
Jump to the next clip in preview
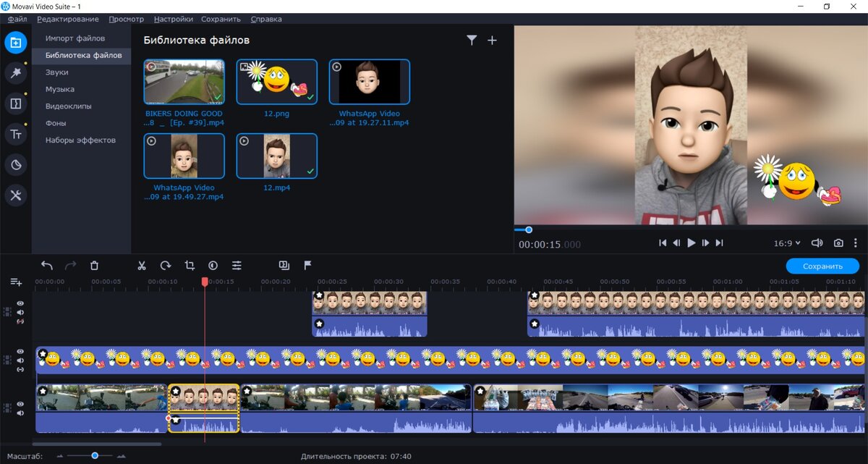[719, 243]
